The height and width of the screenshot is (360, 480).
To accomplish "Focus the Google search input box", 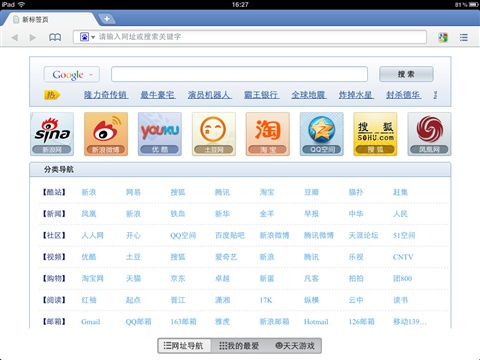I will 239,74.
